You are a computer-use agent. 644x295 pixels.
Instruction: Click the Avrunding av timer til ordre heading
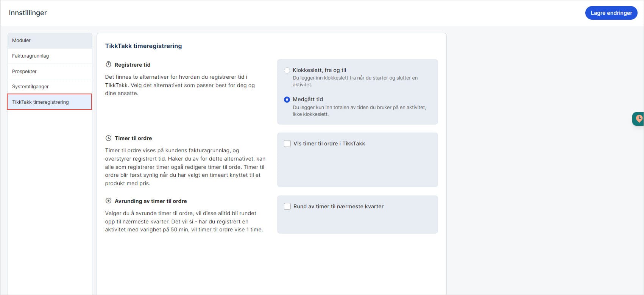coord(151,201)
